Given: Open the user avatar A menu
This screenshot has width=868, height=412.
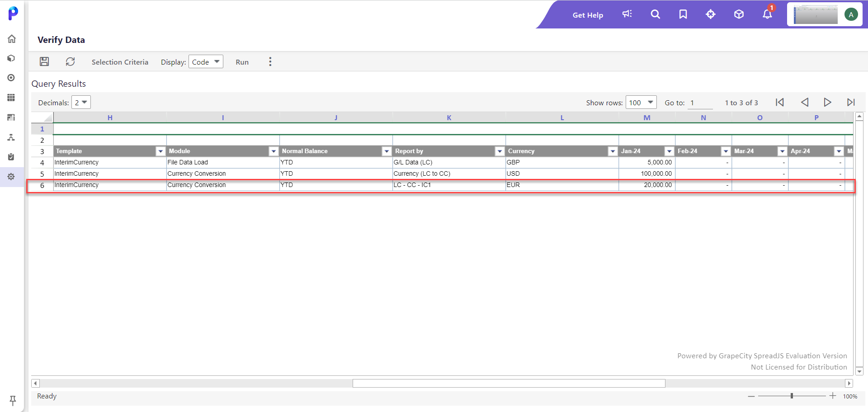Looking at the screenshot, I should [851, 14].
